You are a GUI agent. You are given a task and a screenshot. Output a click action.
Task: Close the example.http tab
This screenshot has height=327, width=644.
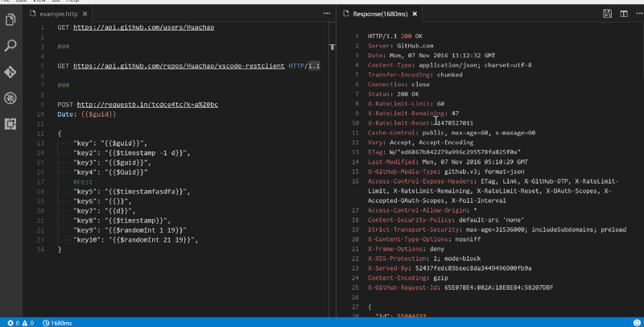[x=85, y=14]
